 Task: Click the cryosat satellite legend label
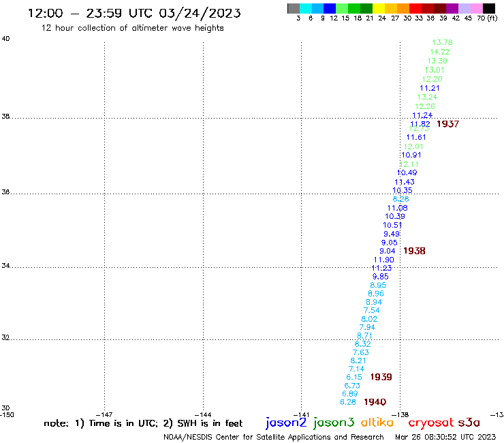coord(431,423)
